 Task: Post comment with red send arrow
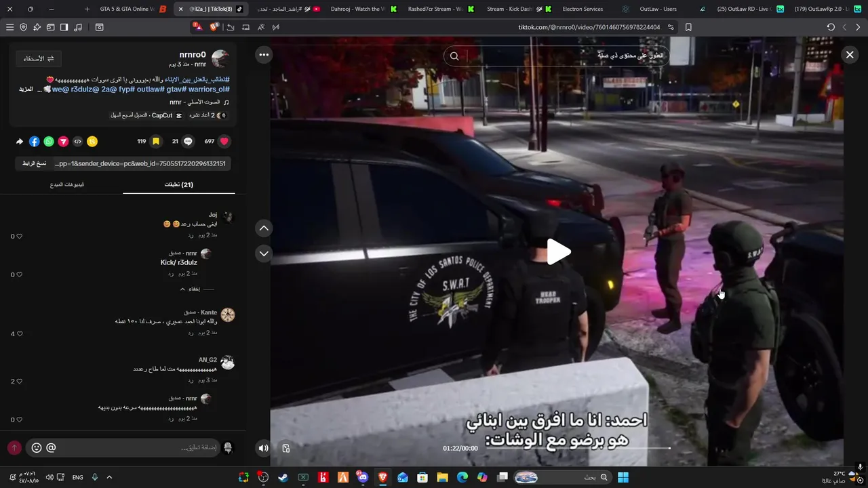(x=14, y=448)
